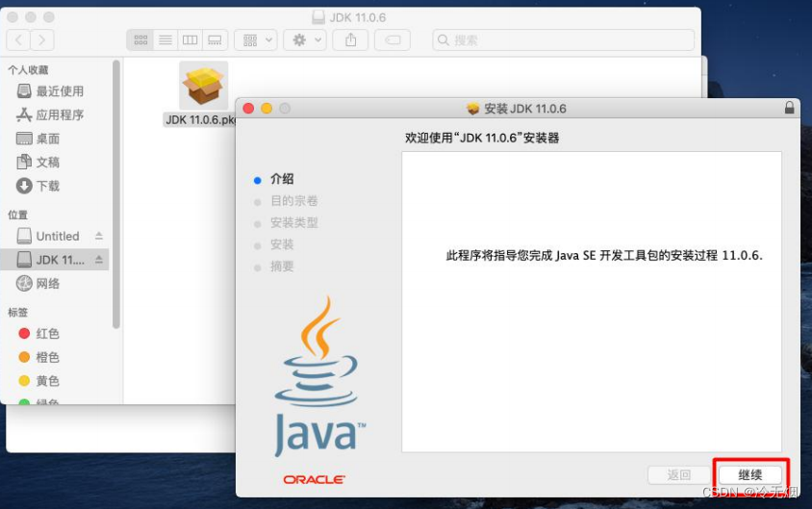Go forward in Finder navigation

pos(42,39)
